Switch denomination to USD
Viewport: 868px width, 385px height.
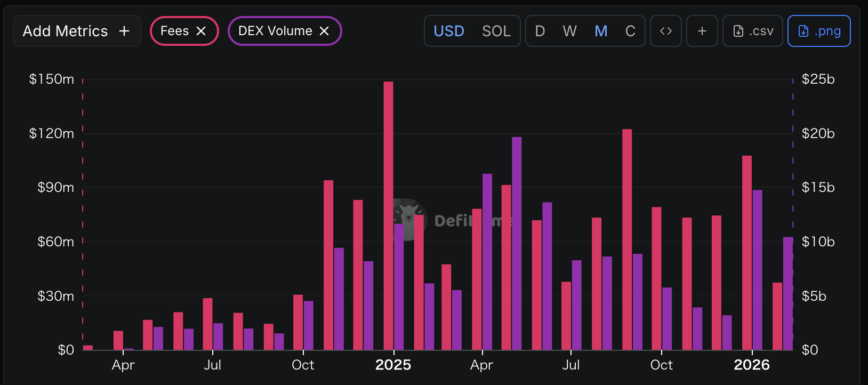tap(449, 31)
